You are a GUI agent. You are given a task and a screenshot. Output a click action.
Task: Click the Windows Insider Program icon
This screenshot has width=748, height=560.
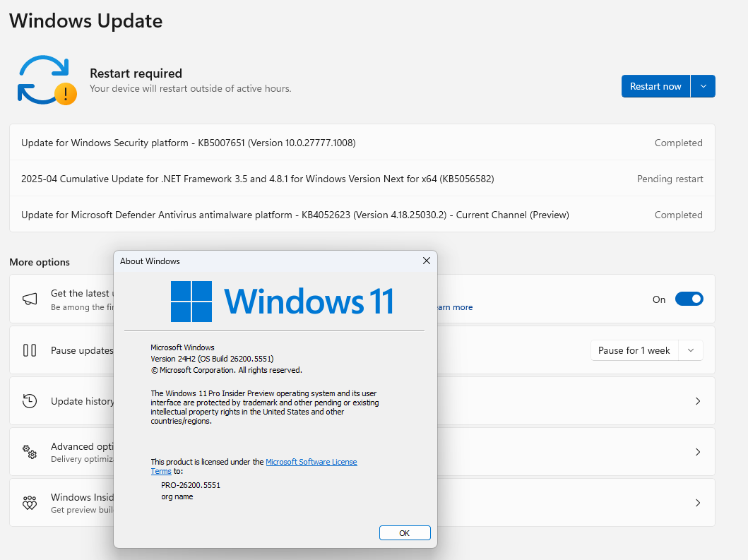[30, 503]
